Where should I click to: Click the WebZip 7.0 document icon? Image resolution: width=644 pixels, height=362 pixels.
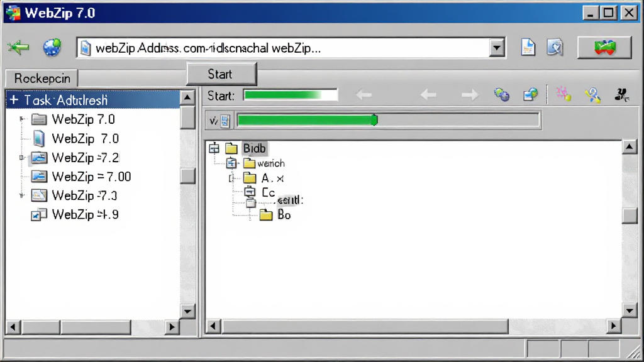click(x=39, y=138)
